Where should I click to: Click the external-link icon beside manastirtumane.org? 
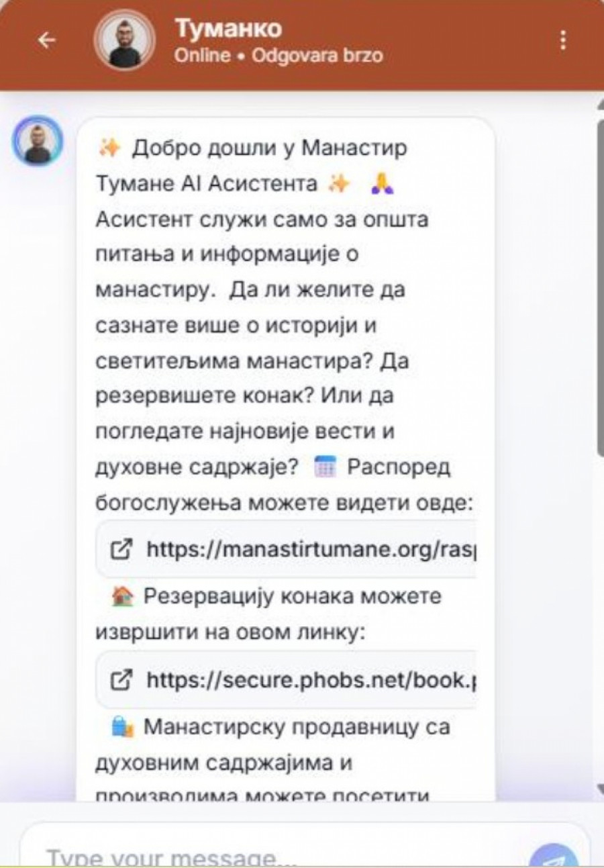121,549
